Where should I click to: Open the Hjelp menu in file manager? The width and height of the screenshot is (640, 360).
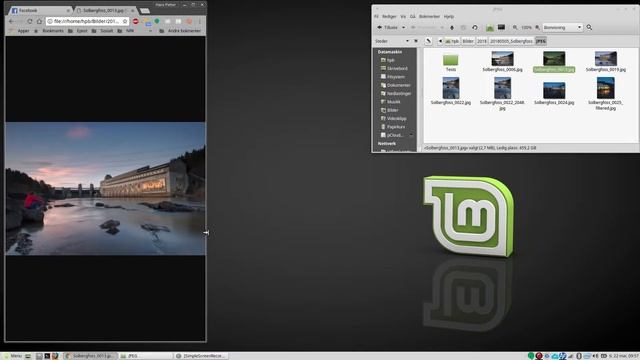click(449, 17)
